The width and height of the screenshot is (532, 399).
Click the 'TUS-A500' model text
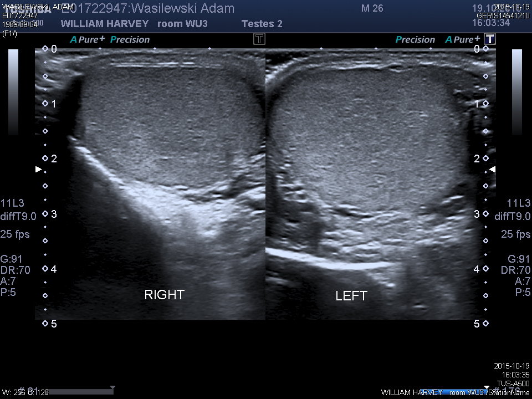click(x=513, y=383)
